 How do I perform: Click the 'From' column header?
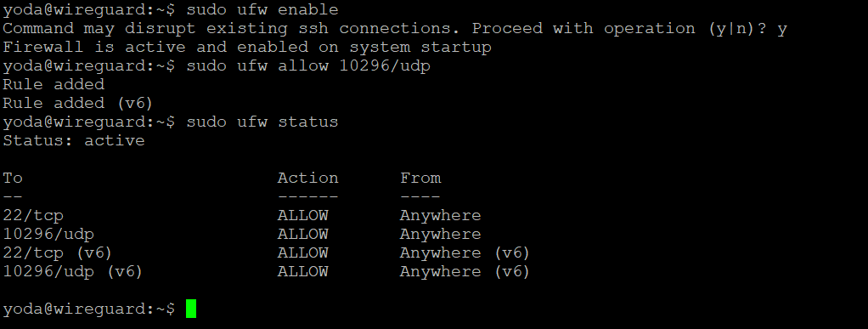420,178
